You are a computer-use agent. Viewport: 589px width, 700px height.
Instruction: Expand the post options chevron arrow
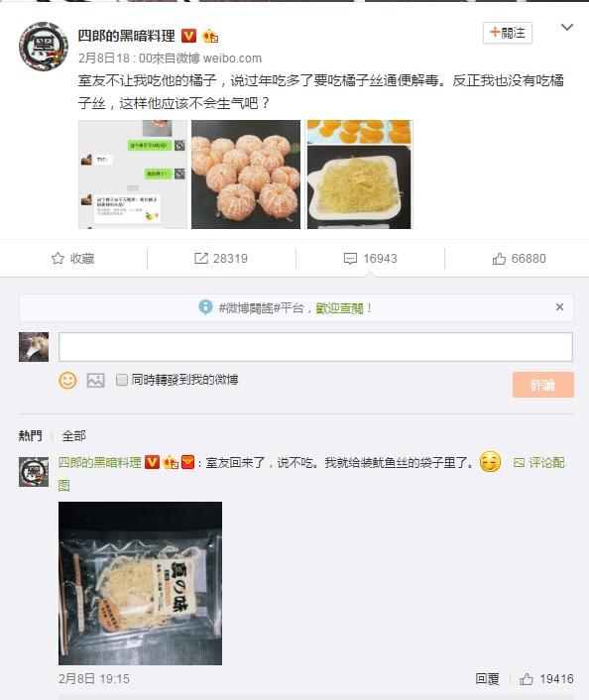click(x=567, y=27)
